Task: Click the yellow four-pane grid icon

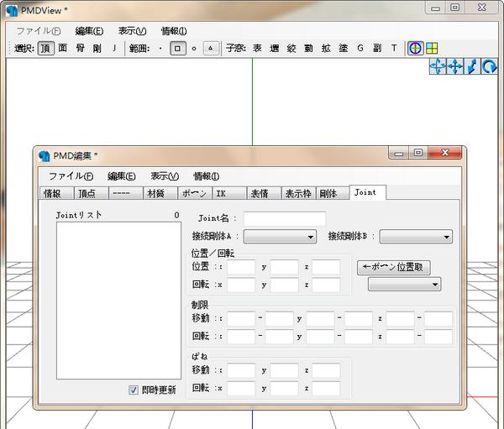Action: [430, 48]
